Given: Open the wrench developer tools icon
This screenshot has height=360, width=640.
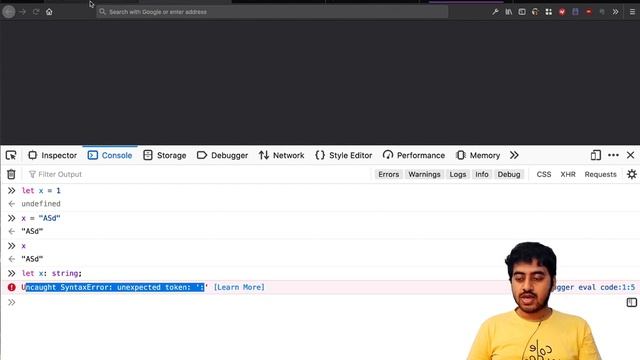Looking at the screenshot, I should (x=495, y=12).
